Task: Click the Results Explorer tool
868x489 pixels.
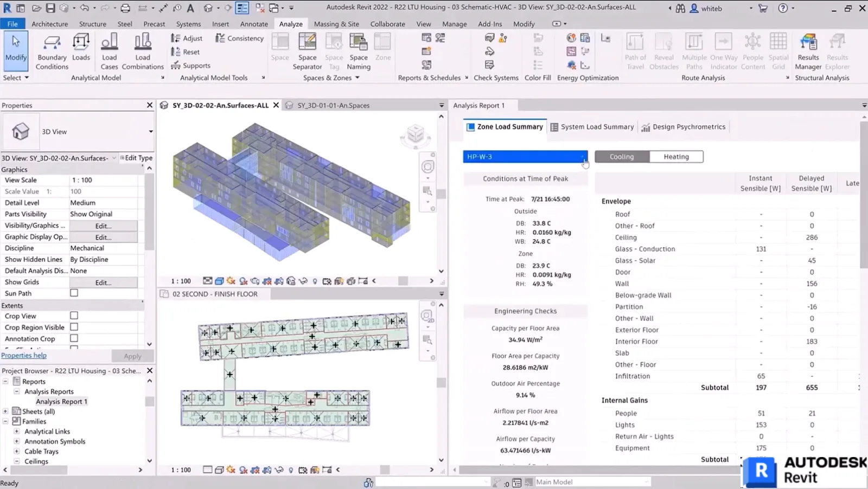Action: (x=837, y=52)
